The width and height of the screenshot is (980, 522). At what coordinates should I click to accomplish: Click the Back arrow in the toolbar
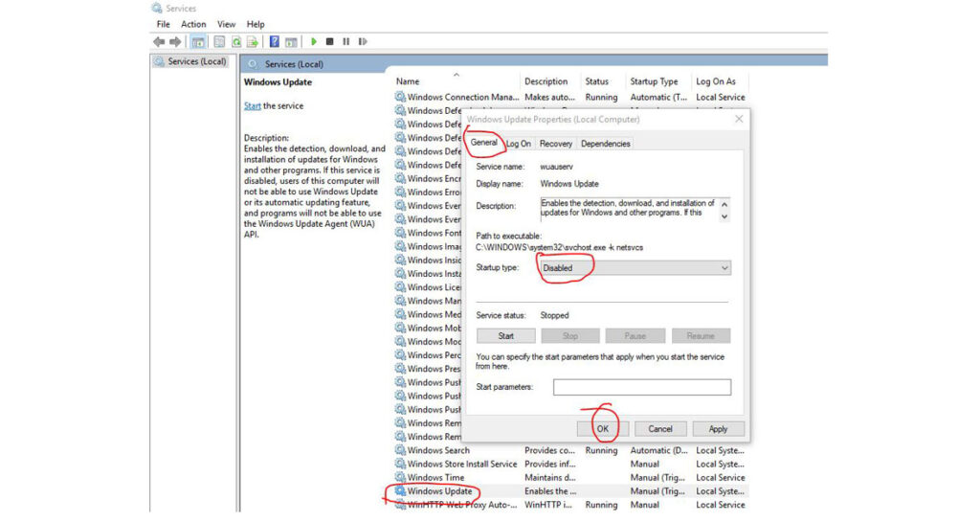[159, 42]
